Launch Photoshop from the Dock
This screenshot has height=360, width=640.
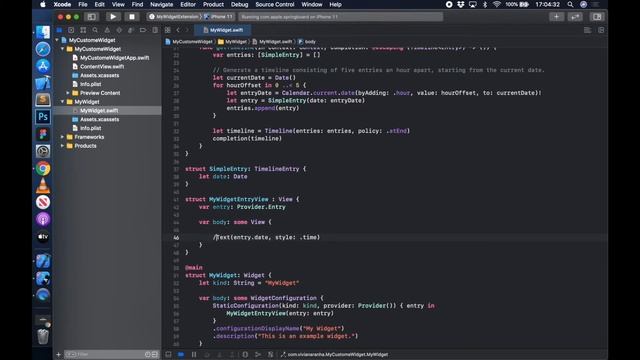coord(43,117)
